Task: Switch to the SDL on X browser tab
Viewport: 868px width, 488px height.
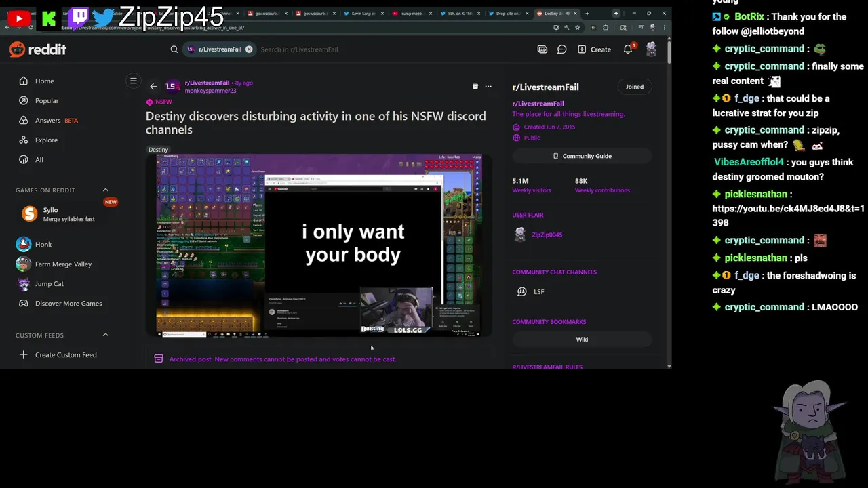Action: click(460, 14)
